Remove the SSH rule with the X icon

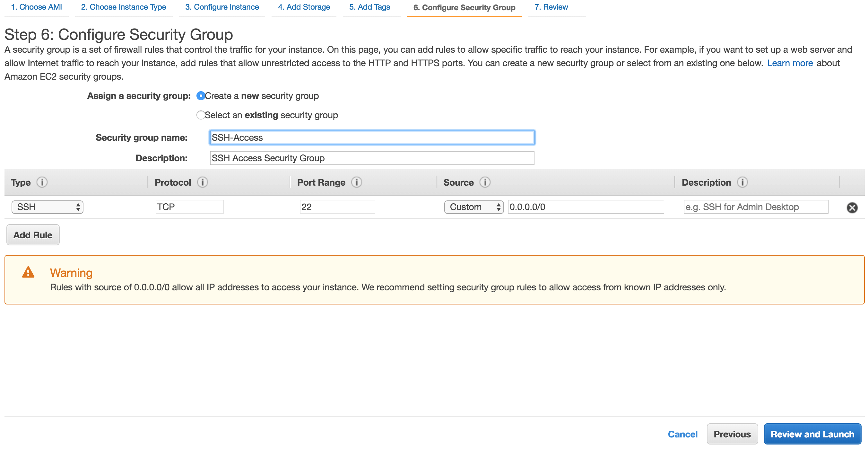(852, 207)
